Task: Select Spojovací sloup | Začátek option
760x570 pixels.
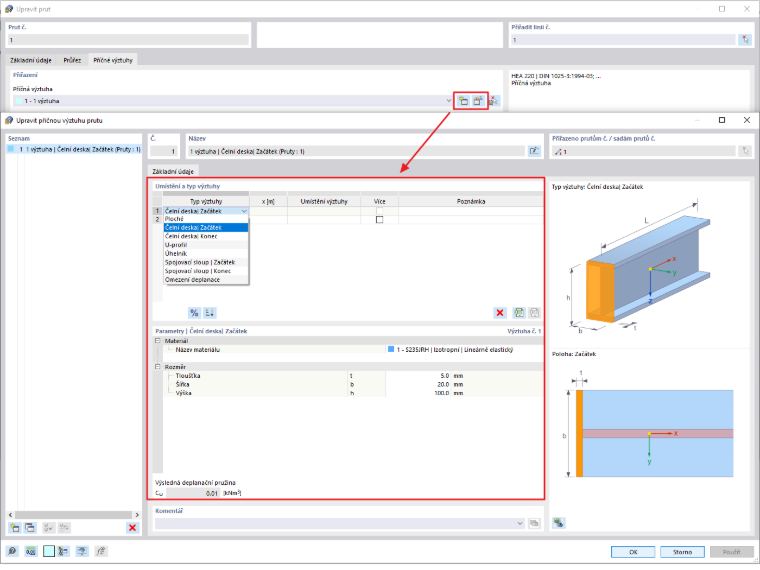Action: coord(206,262)
